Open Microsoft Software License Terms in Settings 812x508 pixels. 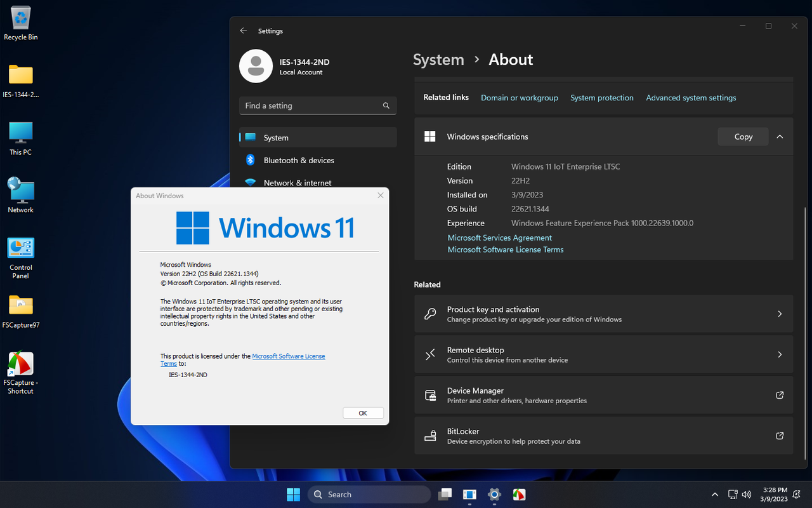[x=506, y=250]
